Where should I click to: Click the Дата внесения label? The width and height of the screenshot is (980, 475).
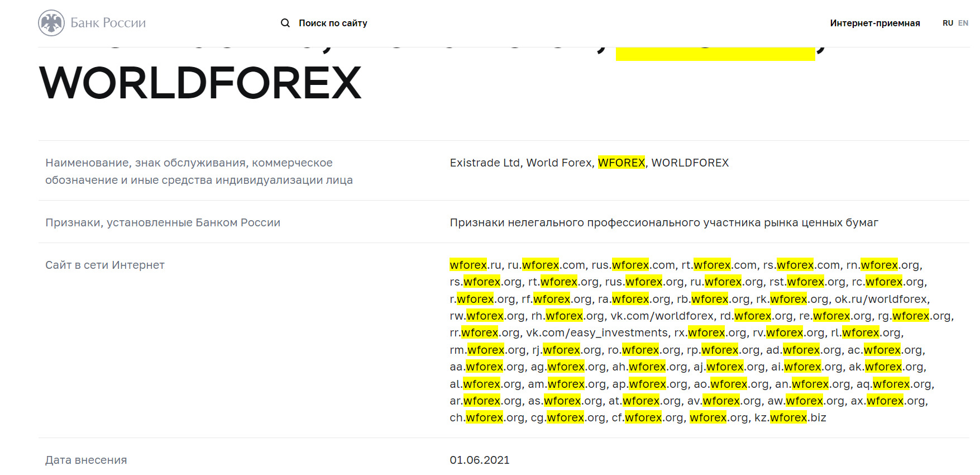click(x=86, y=460)
